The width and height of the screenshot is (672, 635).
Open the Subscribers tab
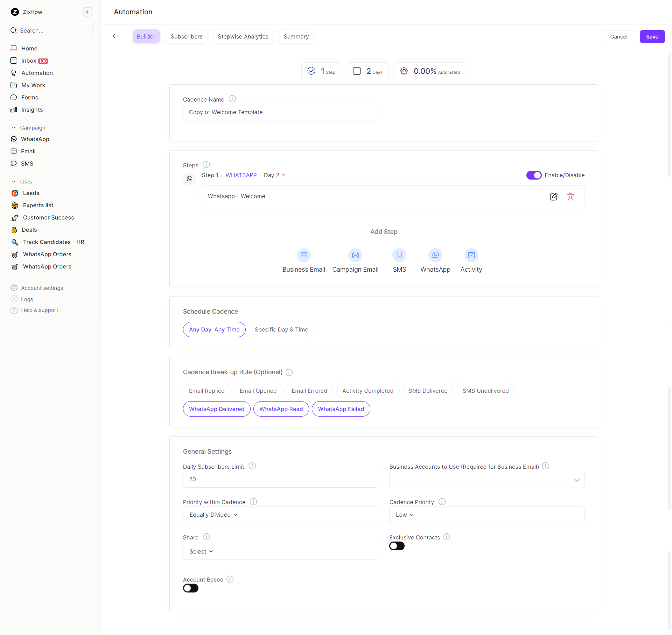(186, 36)
